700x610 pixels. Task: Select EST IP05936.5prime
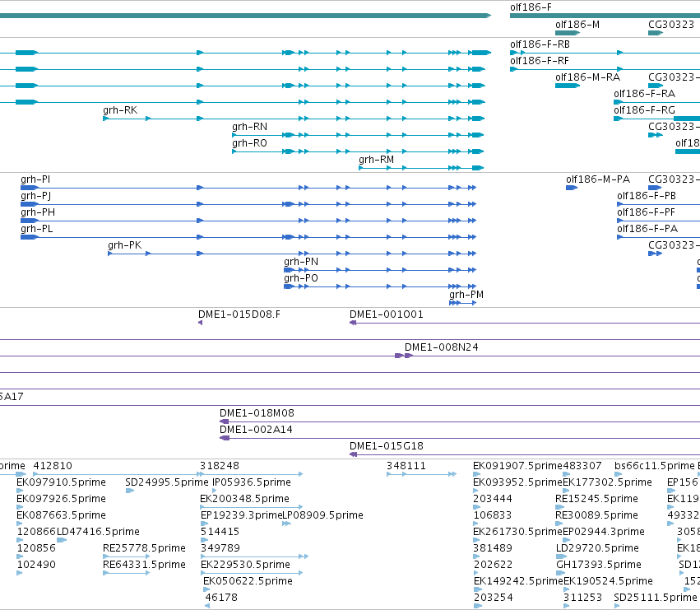252,482
